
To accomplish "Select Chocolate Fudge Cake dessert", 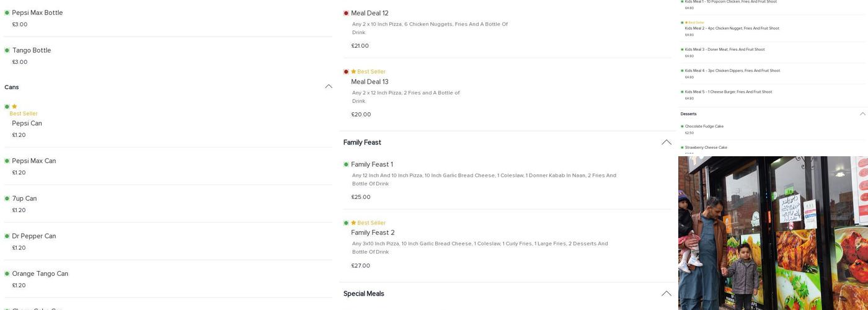I will point(704,126).
